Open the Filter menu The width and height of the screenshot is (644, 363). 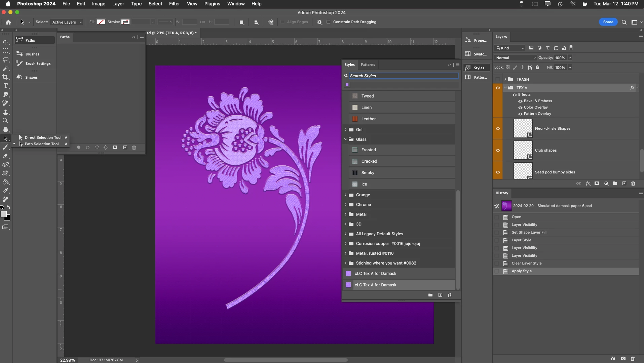(x=174, y=4)
